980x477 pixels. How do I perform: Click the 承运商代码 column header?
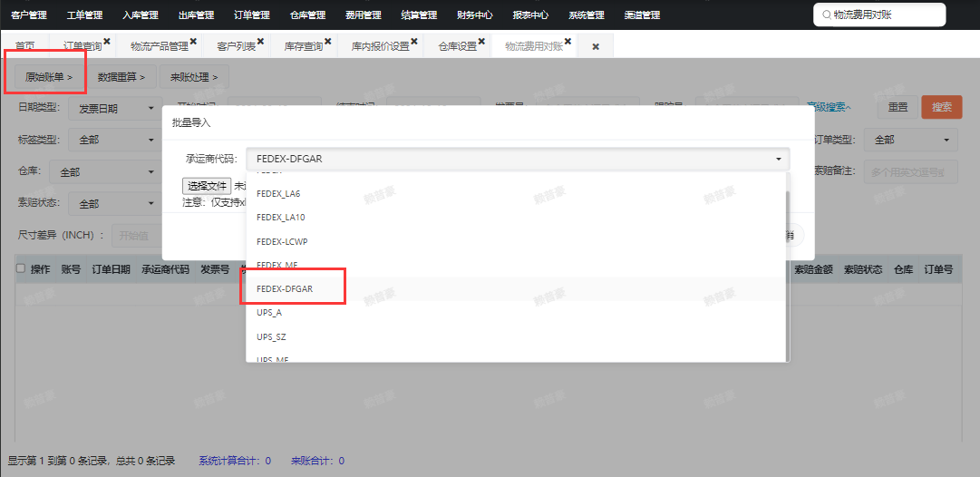click(165, 269)
